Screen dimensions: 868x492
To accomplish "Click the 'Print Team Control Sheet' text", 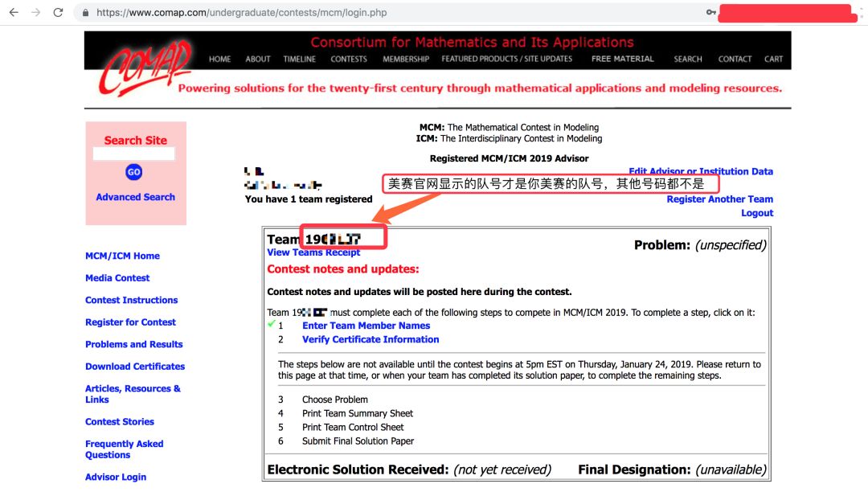I will 353,427.
